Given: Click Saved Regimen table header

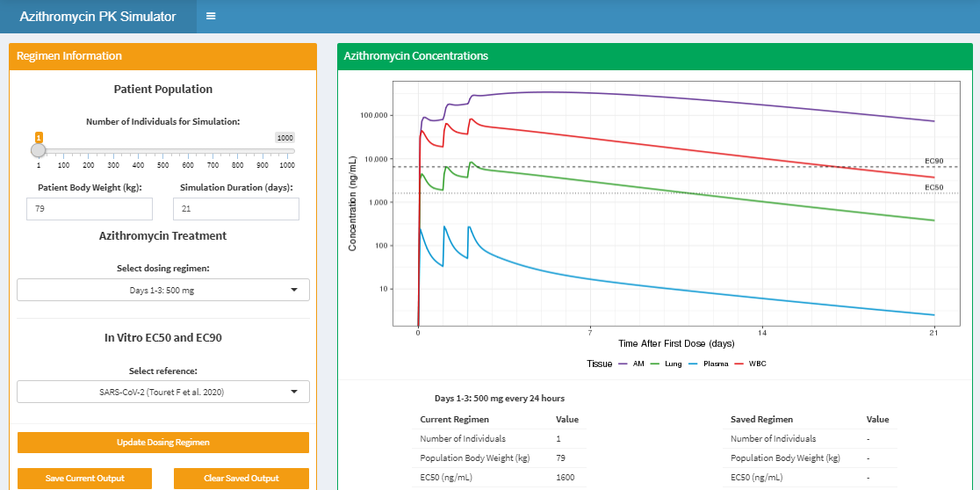Looking at the screenshot, I should point(761,420).
